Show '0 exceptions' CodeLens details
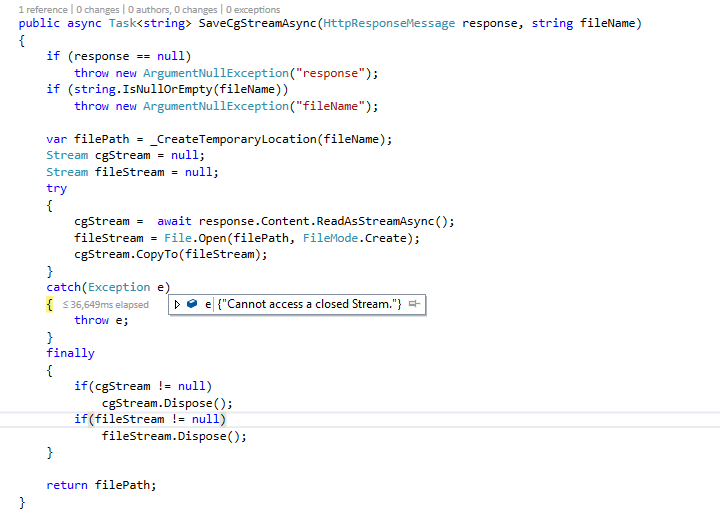 pyautogui.click(x=246, y=9)
